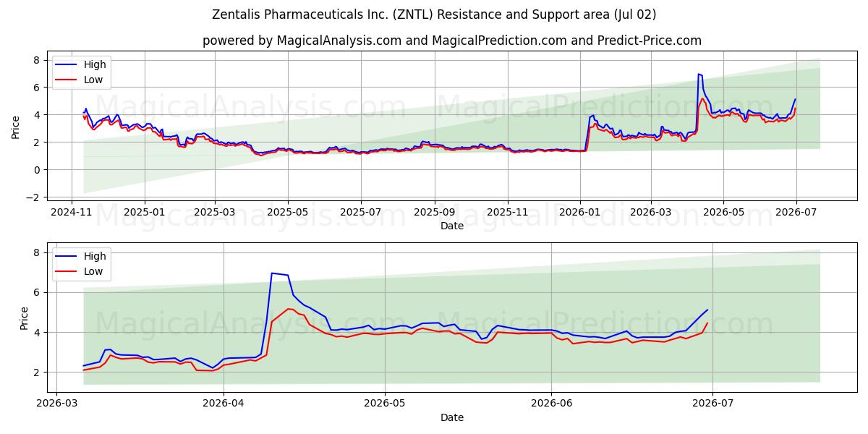Click the '2026-05' x-axis label in the bottom chart

(385, 404)
